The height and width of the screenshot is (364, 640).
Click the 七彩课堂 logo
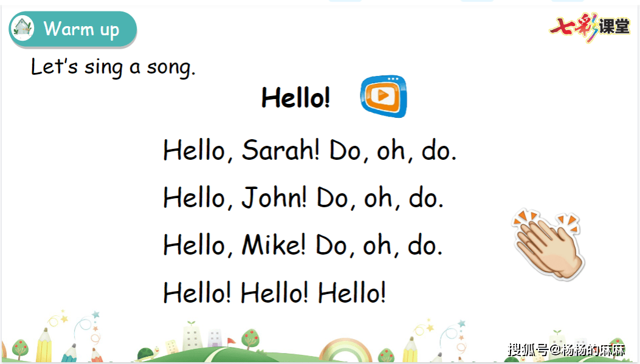[589, 27]
